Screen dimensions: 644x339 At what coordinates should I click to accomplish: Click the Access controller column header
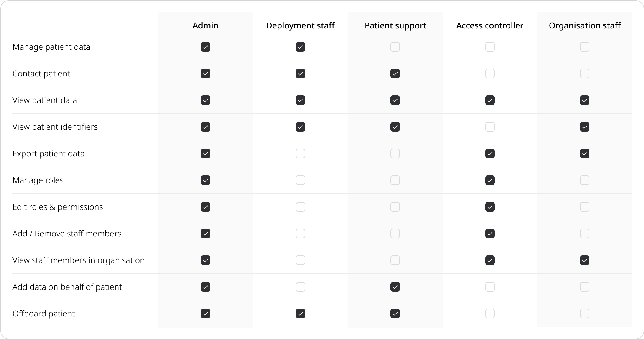coord(490,25)
